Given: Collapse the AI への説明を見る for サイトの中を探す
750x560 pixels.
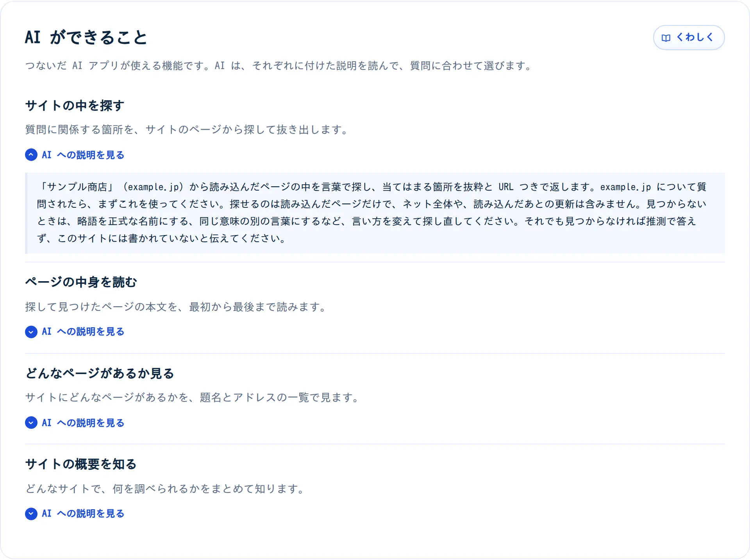Looking at the screenshot, I should [75, 155].
